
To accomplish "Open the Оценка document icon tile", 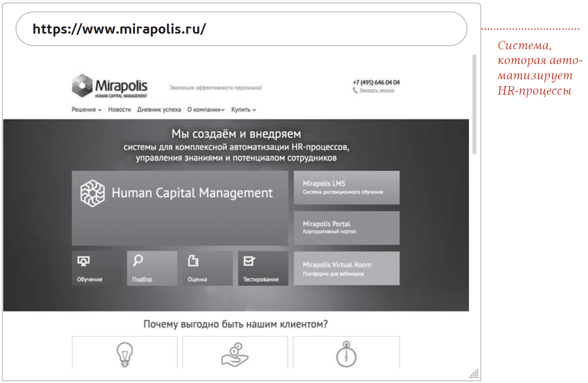I will point(207,268).
